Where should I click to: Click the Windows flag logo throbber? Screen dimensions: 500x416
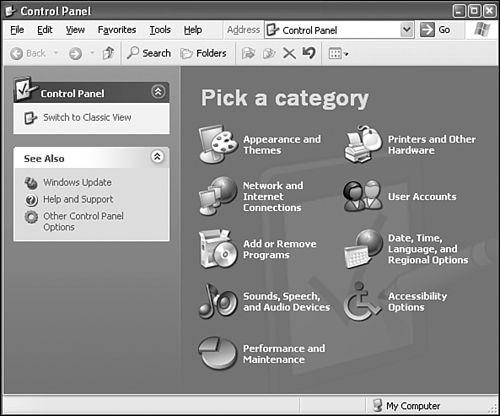[482, 30]
